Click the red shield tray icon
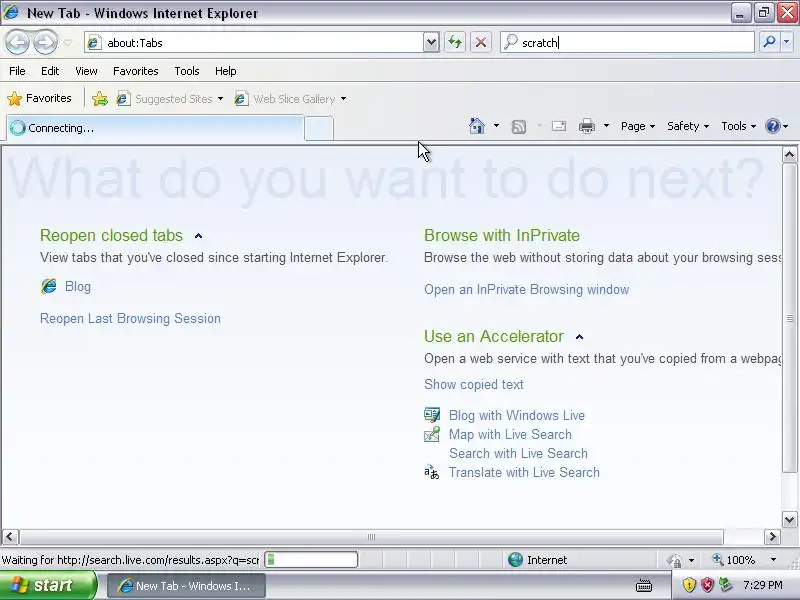 707,585
